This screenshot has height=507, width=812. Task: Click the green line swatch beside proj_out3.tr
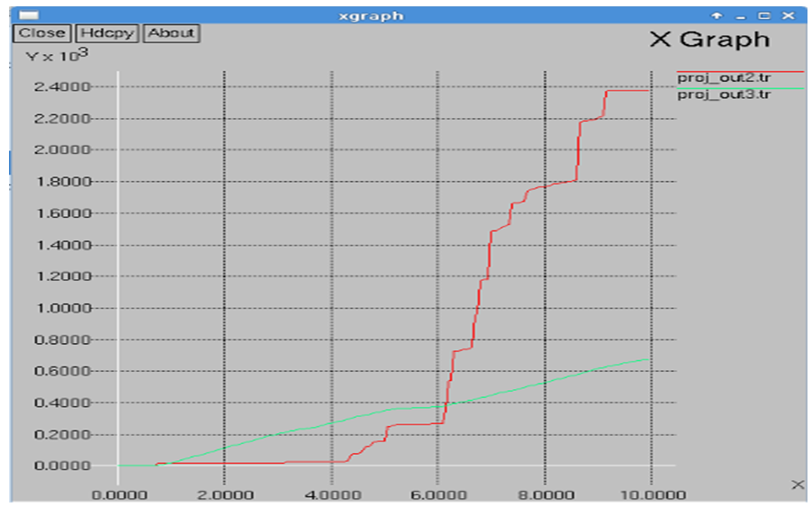pyautogui.click(x=788, y=88)
